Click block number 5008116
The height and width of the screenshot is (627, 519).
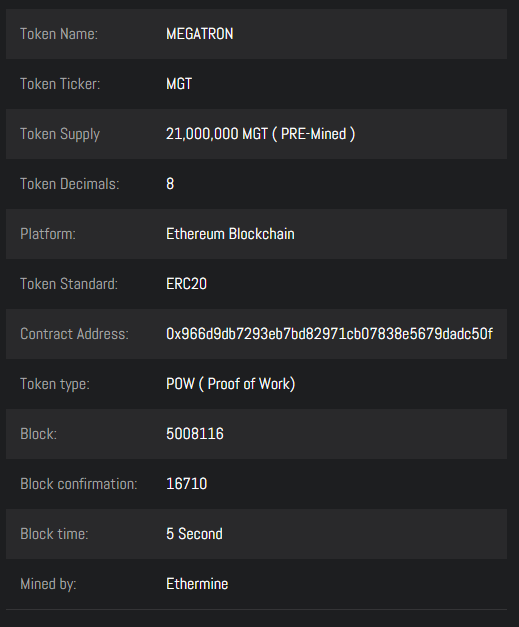pos(195,434)
